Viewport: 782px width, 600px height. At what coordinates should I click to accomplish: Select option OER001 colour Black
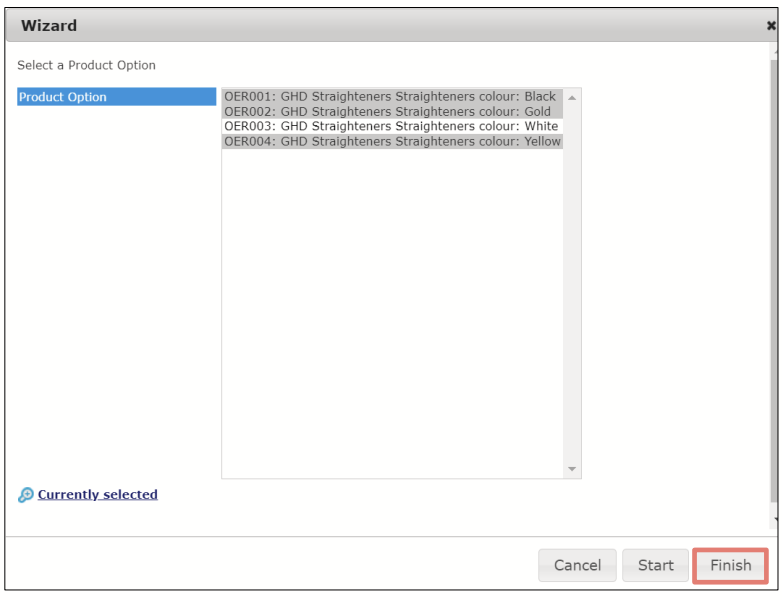pyautogui.click(x=392, y=96)
